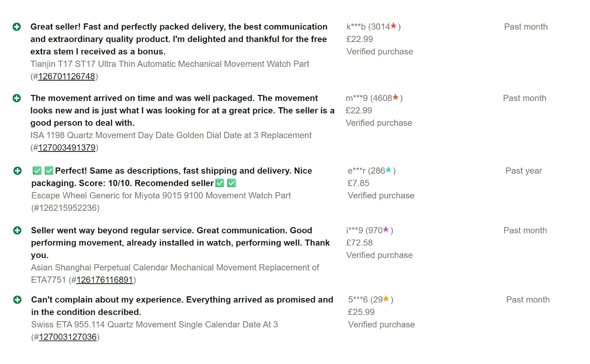The height and width of the screenshot is (364, 590).
Task: Click the green plus icon beside k***b's feedback
Action: [17, 27]
